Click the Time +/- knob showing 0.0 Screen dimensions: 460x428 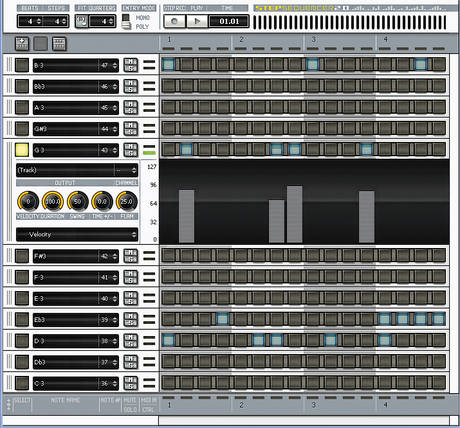(102, 201)
